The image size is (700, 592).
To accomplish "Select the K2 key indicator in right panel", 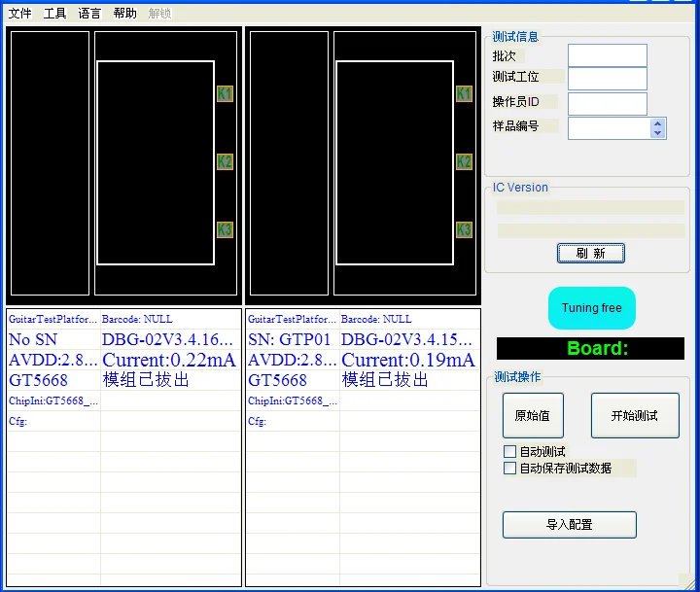I will click(464, 162).
